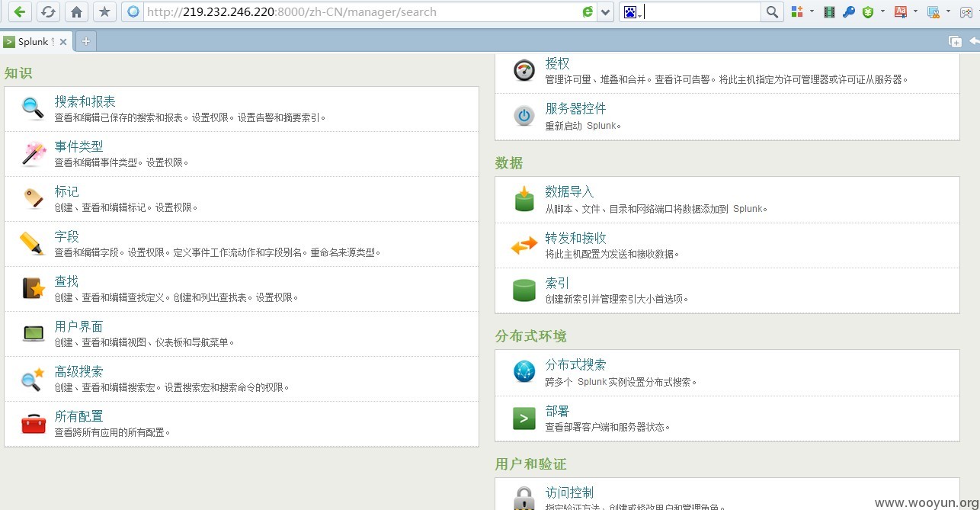
Task: Switch to the Splunk browser tab
Action: [33, 41]
